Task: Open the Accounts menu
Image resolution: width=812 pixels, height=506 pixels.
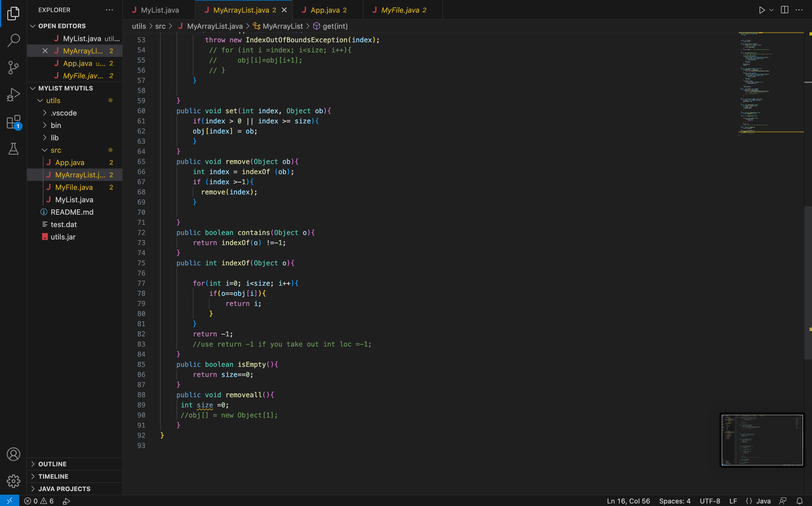Action: click(x=14, y=454)
